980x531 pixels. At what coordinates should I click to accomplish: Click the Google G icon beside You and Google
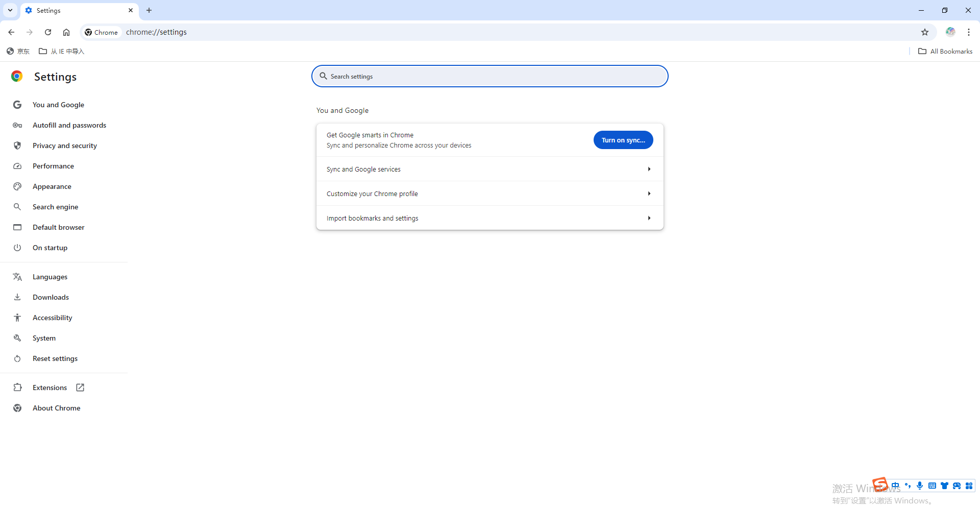(x=17, y=105)
